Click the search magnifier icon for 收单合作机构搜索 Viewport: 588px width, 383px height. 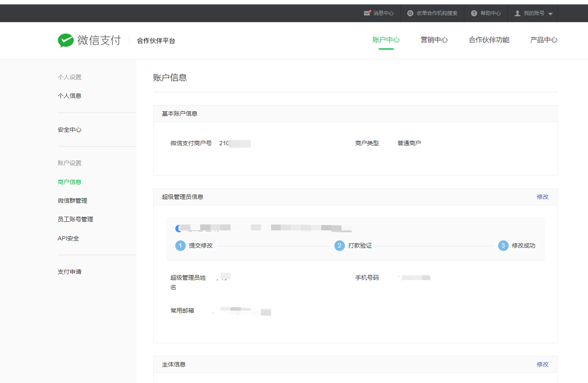pos(410,14)
